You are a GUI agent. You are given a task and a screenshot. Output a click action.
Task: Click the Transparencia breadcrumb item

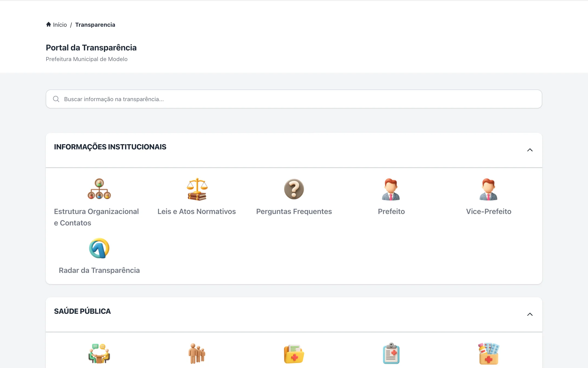[95, 25]
